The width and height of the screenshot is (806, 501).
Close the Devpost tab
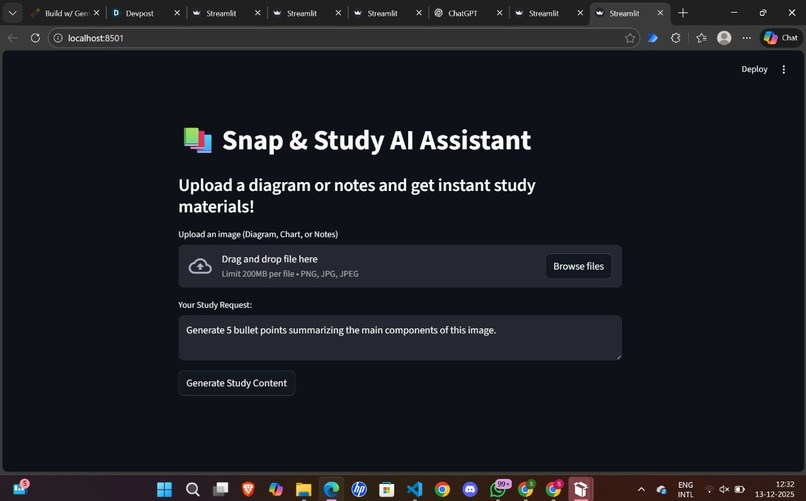pos(177,13)
